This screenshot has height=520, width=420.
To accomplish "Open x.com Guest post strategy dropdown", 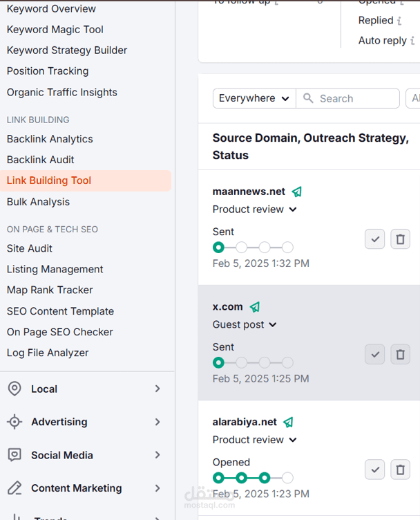I will (x=245, y=324).
